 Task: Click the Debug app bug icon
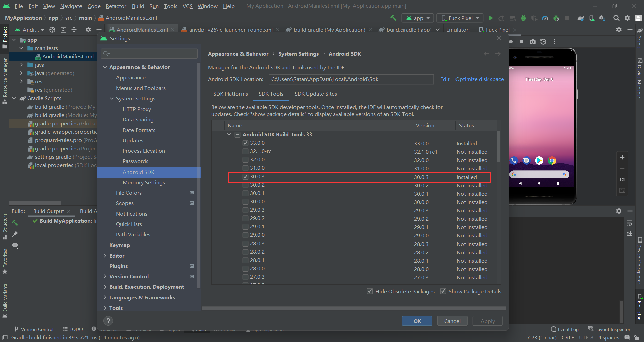(523, 18)
